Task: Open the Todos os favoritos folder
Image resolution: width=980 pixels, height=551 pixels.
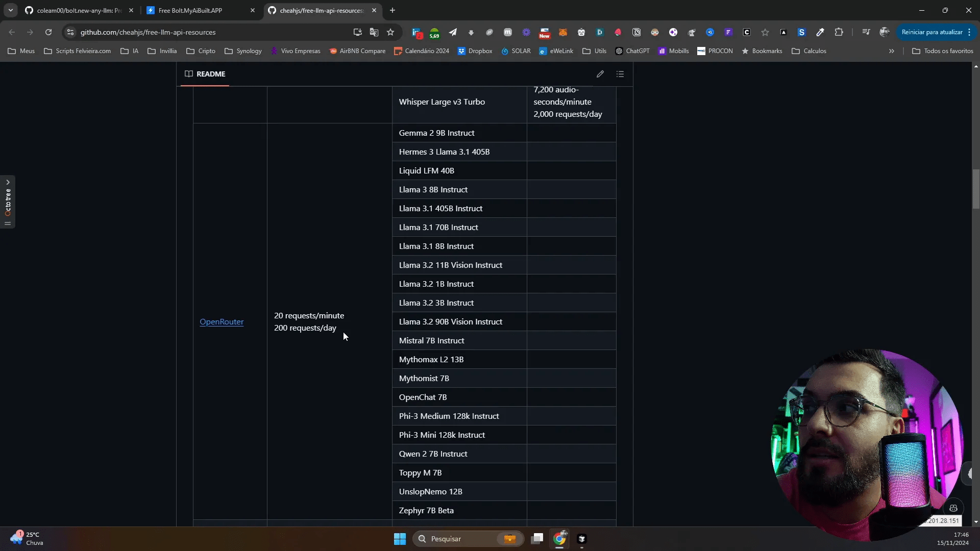Action: [942, 51]
